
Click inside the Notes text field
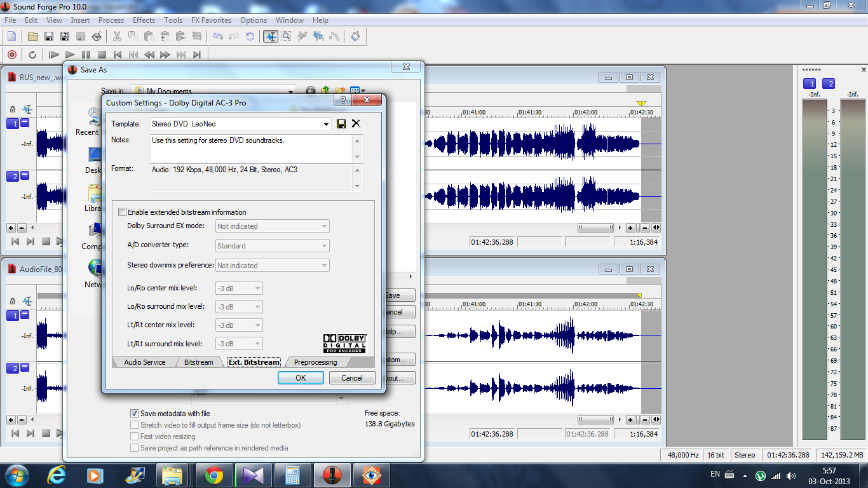tap(251, 148)
